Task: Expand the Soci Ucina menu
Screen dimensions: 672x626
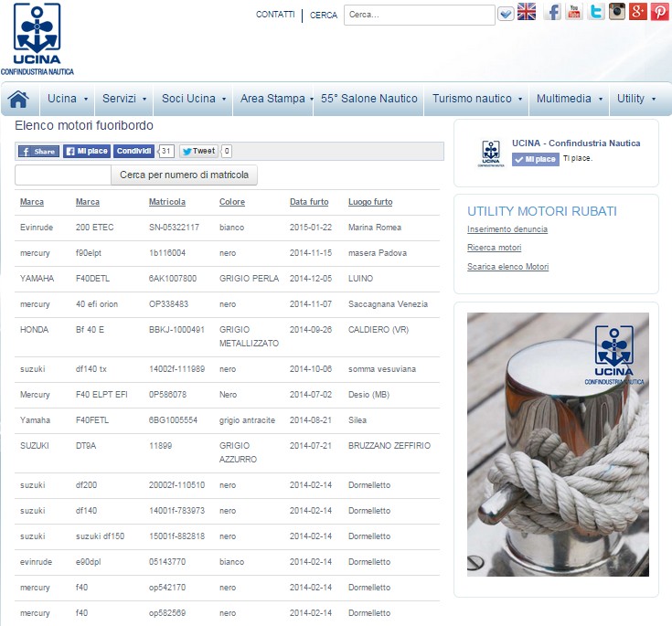Action: [193, 99]
